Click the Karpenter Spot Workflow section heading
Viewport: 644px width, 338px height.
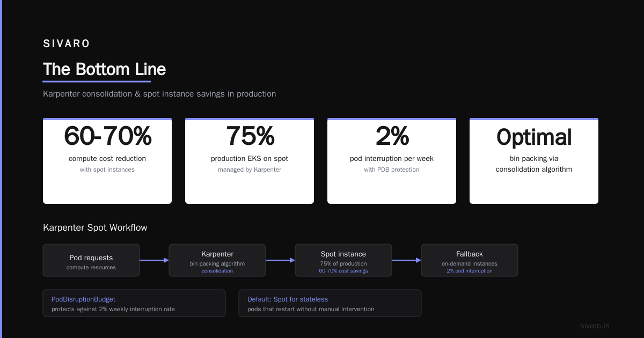[95, 227]
